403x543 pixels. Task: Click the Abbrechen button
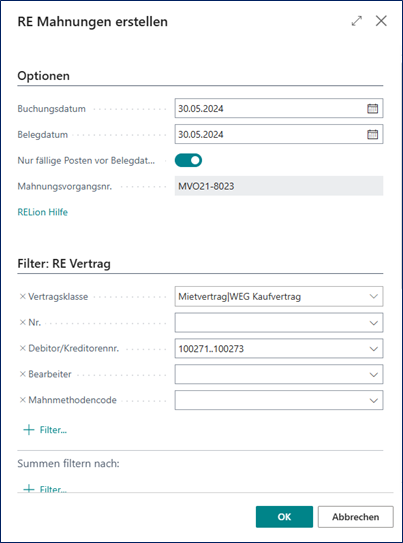coord(356,517)
